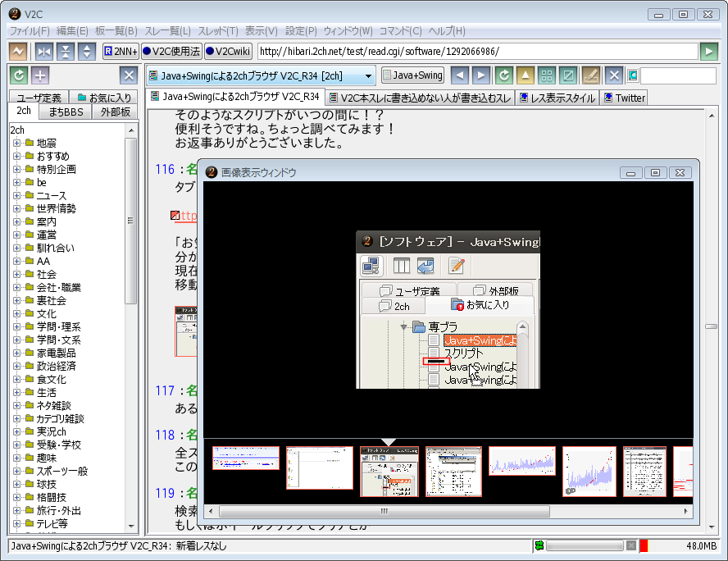
Task: Switch to the Twitter thread tab
Action: pos(624,98)
